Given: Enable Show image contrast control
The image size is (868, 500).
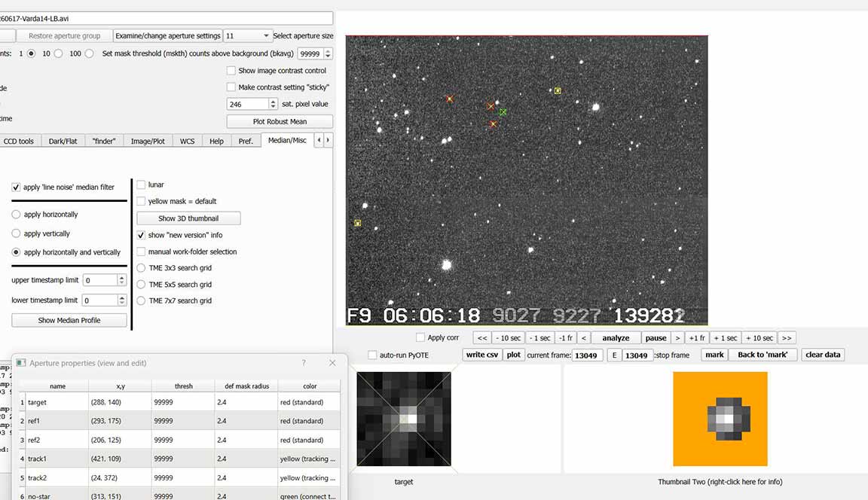Looking at the screenshot, I should [231, 71].
